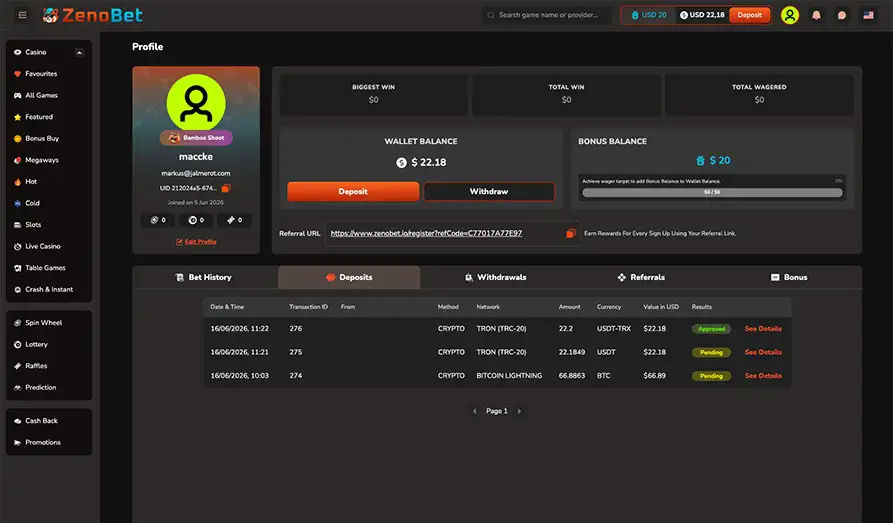Click the email markus@jalmerot.com

pyautogui.click(x=196, y=173)
